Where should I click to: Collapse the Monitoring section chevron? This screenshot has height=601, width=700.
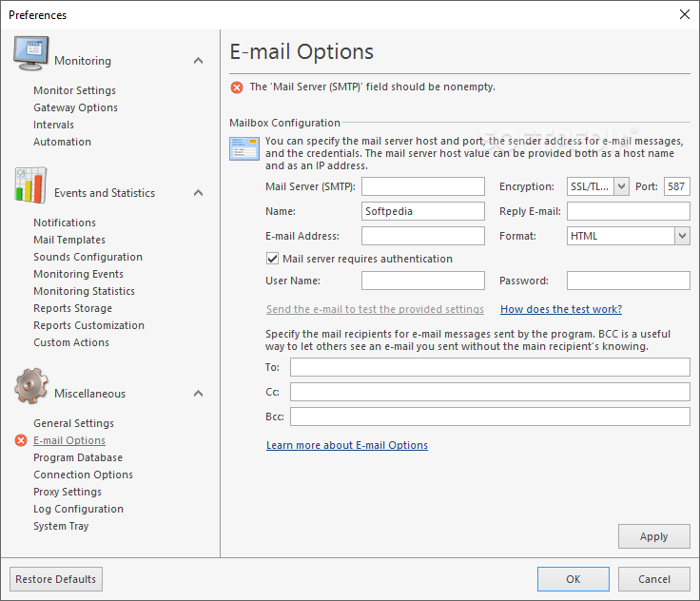(198, 61)
